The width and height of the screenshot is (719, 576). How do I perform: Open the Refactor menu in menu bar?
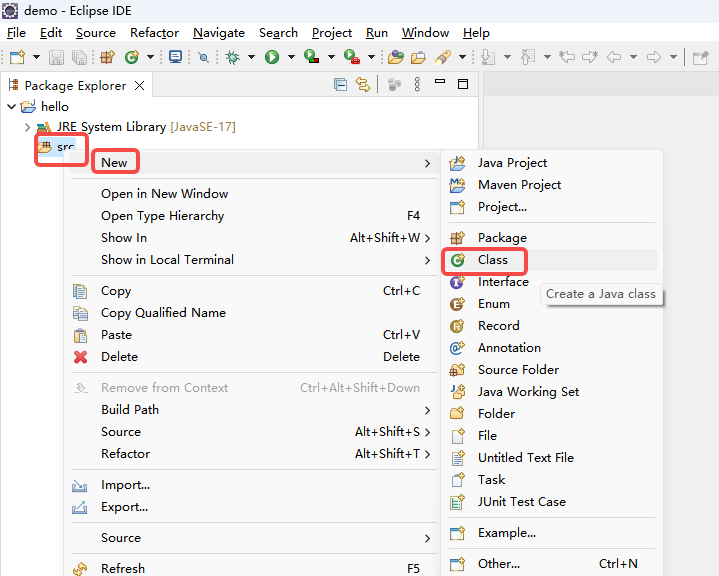pyautogui.click(x=154, y=33)
